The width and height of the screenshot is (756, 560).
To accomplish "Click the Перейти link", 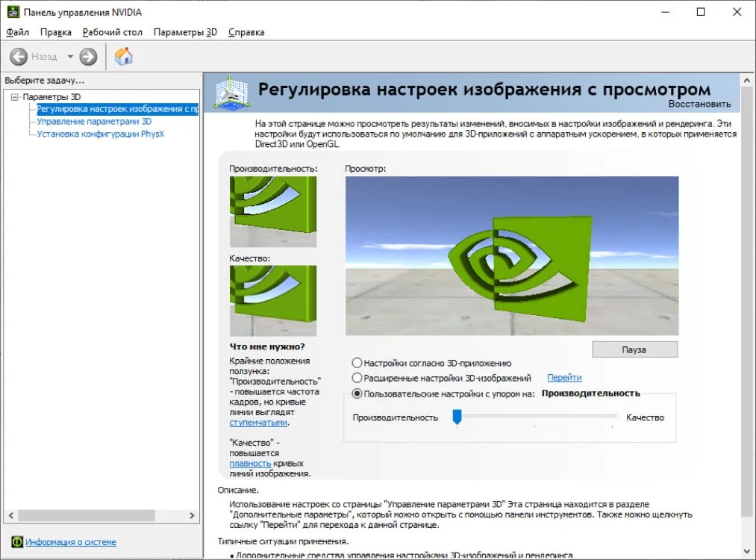I will click(564, 378).
